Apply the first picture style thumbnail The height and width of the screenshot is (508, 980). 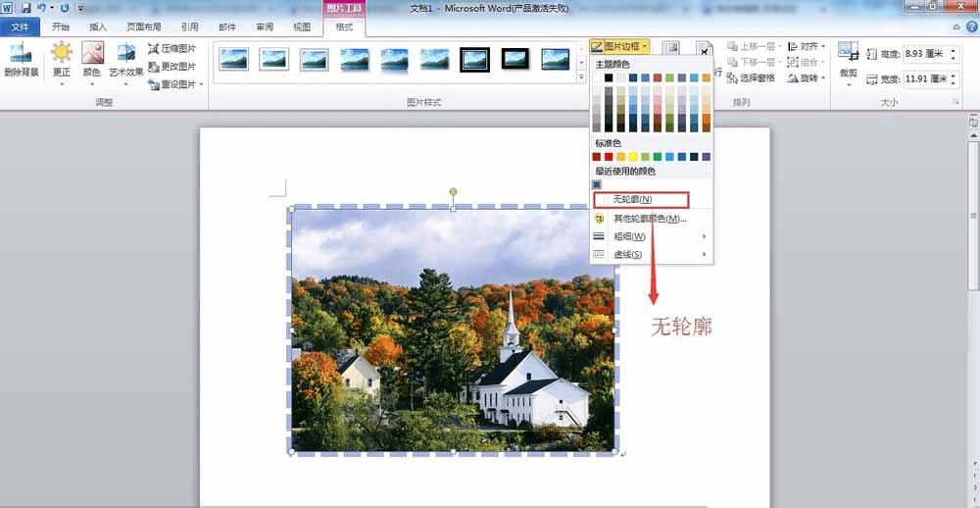coord(234,60)
